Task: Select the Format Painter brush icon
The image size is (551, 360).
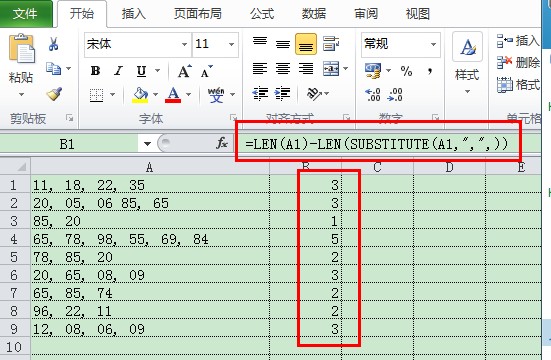Action: pos(54,94)
